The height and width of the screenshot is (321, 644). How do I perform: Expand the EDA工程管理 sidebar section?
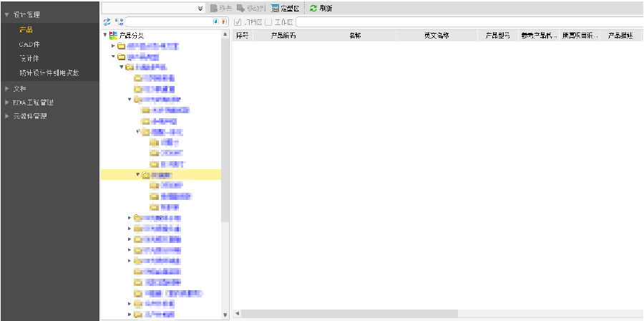(x=6, y=102)
